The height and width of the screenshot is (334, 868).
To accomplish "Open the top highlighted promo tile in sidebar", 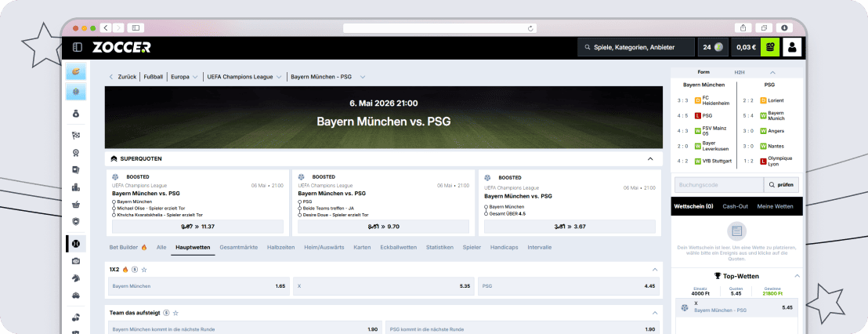I will 76,71.
